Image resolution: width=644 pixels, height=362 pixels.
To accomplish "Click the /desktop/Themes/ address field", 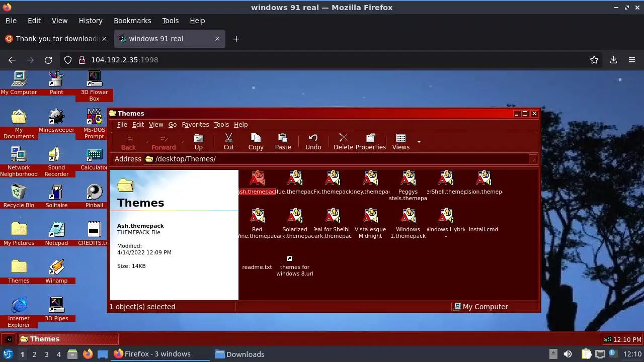I will coord(337,159).
